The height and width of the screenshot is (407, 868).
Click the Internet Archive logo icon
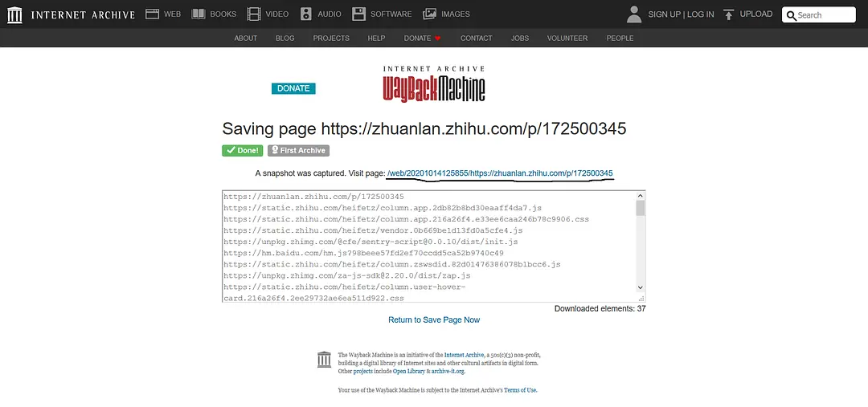pos(15,14)
